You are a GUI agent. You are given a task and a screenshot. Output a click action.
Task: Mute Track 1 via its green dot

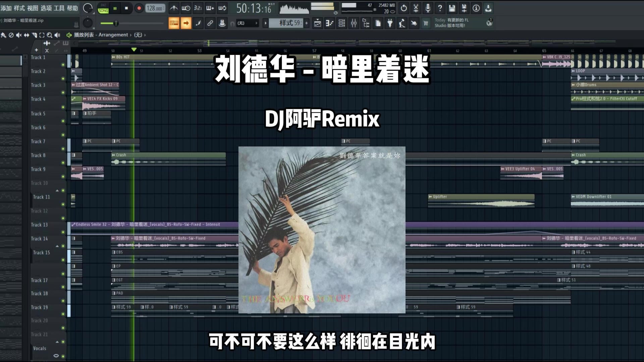tap(63, 65)
